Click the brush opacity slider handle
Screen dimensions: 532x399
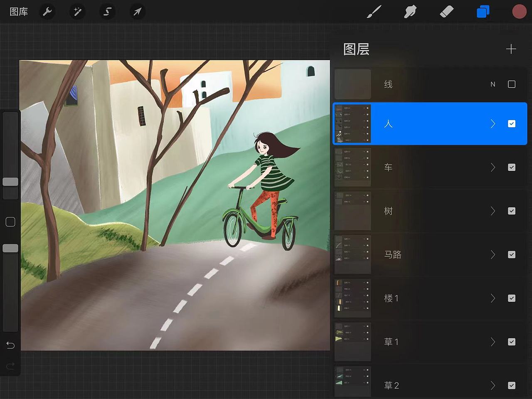click(x=10, y=248)
